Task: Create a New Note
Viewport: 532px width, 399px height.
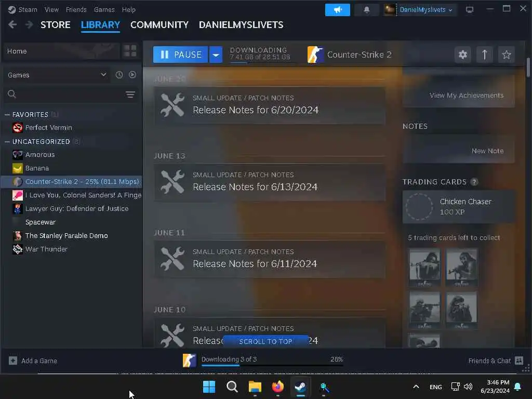Action: coord(487,151)
